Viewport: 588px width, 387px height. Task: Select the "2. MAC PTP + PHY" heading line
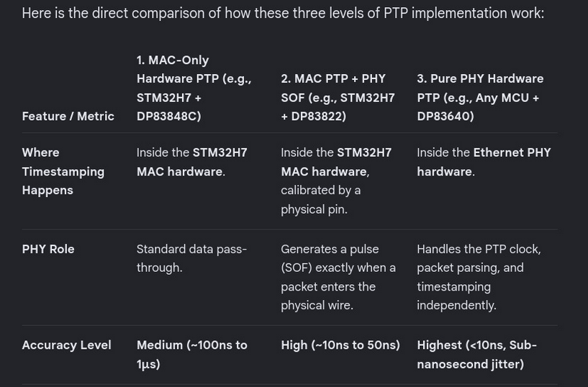pyautogui.click(x=333, y=78)
